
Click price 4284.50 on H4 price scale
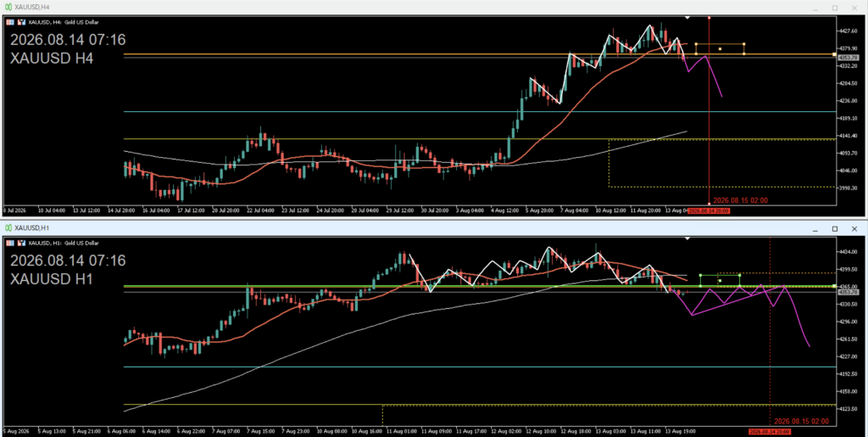pos(848,83)
